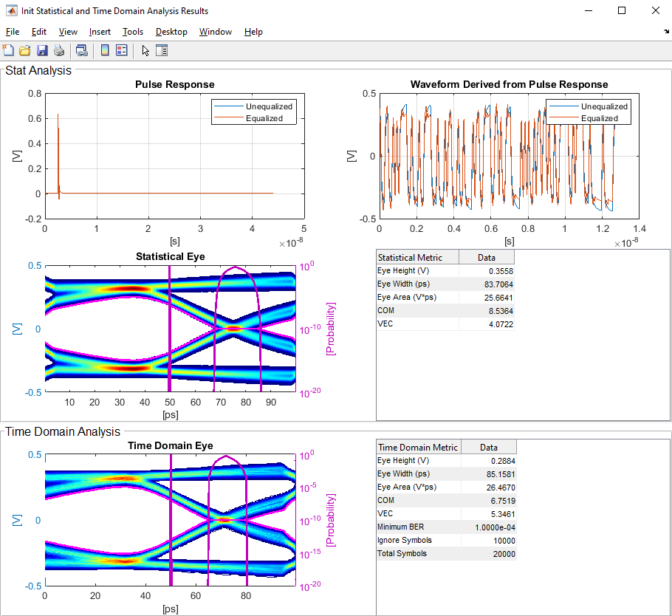The image size is (672, 616).
Task: Click the Print Figure printer icon
Action: pos(59,50)
